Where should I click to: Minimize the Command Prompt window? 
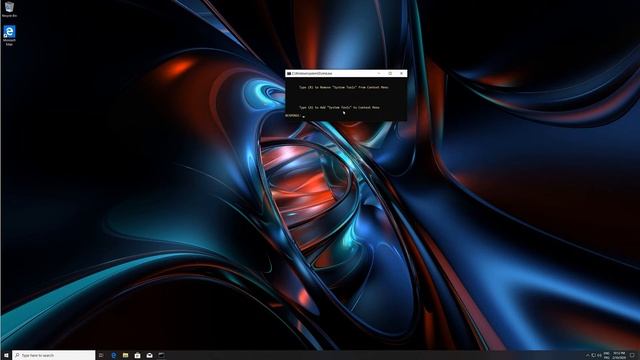point(379,73)
